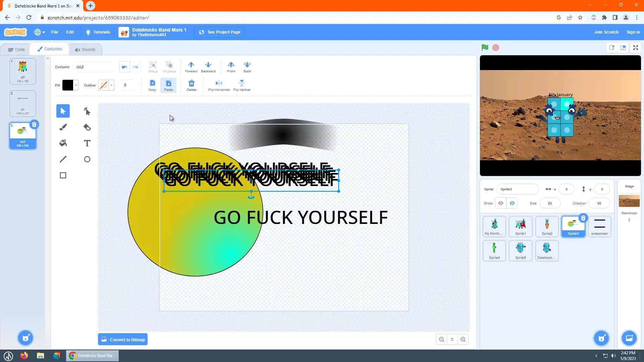Select the Brush tool
This screenshot has width=644, height=362.
click(63, 127)
